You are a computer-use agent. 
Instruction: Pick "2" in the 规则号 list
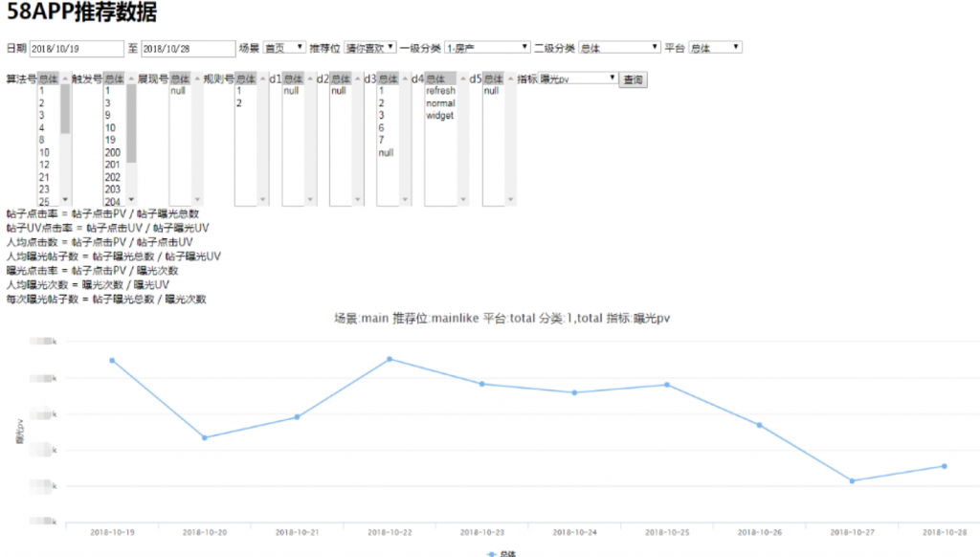tap(239, 103)
